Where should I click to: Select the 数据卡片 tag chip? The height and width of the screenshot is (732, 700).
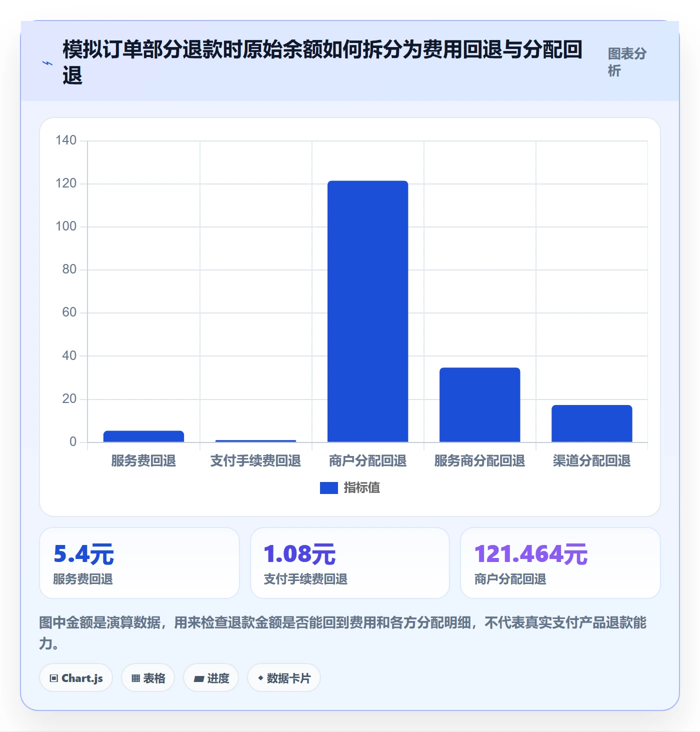point(284,678)
